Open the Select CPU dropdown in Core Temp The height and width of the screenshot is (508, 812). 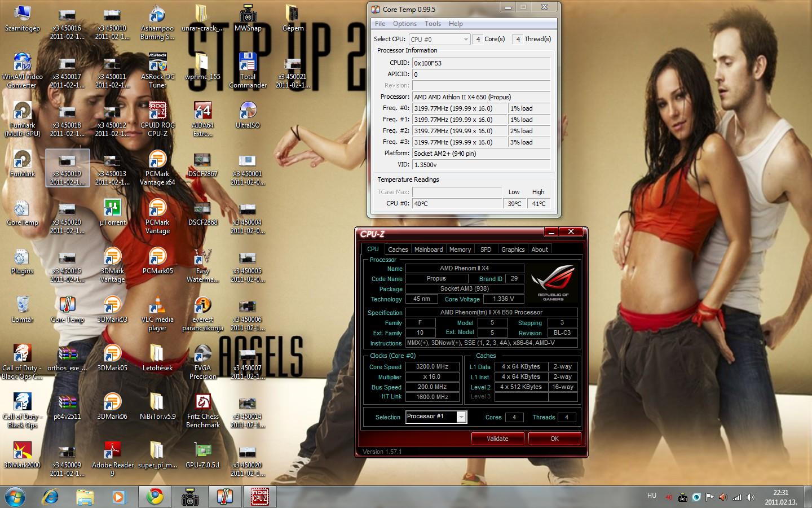(x=439, y=39)
